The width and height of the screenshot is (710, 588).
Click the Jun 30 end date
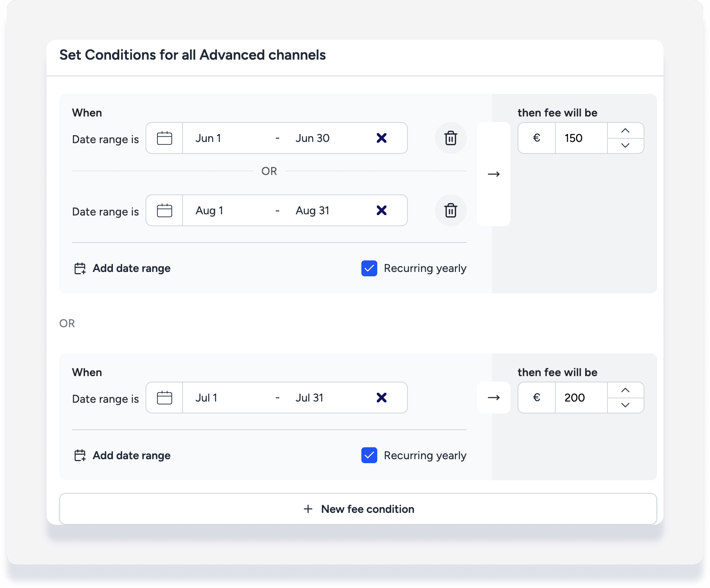pos(312,138)
